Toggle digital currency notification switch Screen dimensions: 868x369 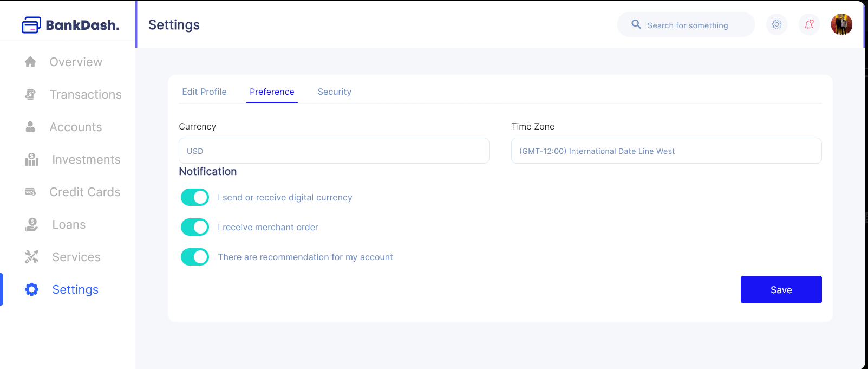point(195,197)
